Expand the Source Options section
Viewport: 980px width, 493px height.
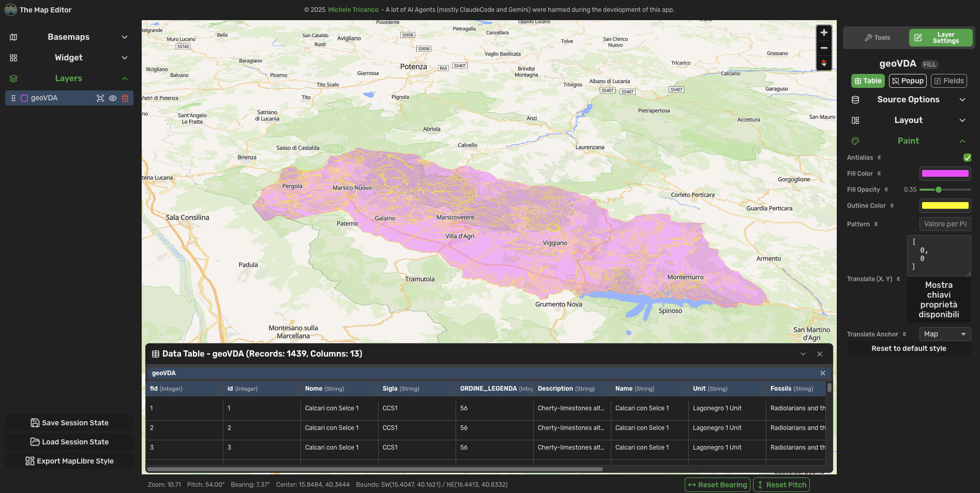pyautogui.click(x=908, y=100)
